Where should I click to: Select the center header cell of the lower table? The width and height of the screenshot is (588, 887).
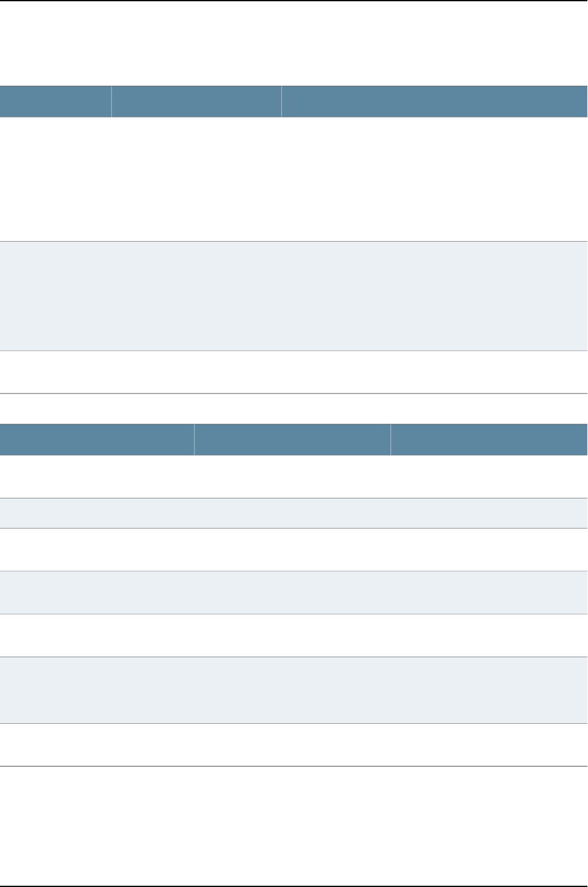[292, 439]
